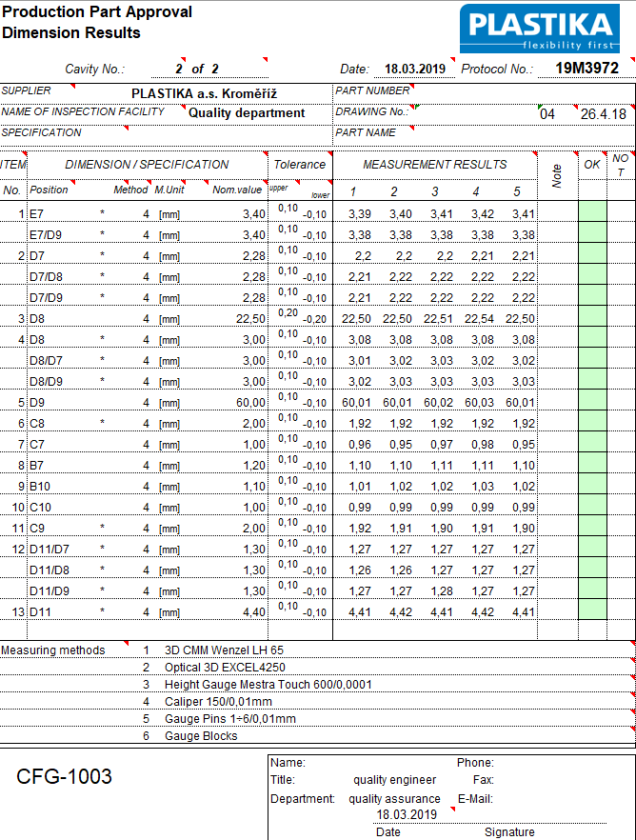
Task: Select 'Height Gauge Mestra Touch 600/0,0001'
Action: coord(268,685)
